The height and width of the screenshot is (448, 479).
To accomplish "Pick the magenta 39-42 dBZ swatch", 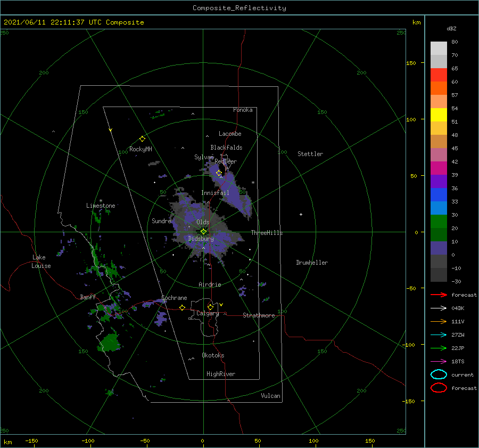I will coord(439,168).
